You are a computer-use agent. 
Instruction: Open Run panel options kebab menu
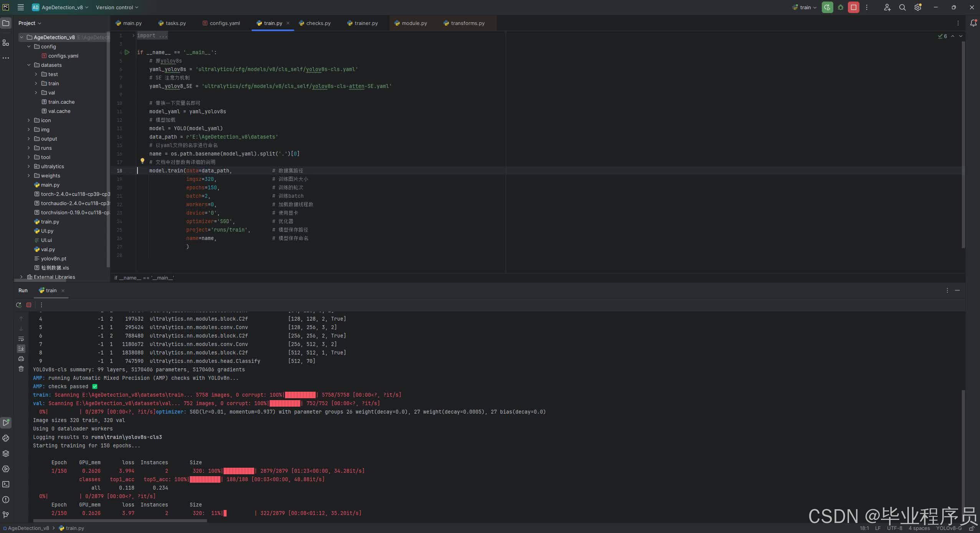tap(947, 290)
